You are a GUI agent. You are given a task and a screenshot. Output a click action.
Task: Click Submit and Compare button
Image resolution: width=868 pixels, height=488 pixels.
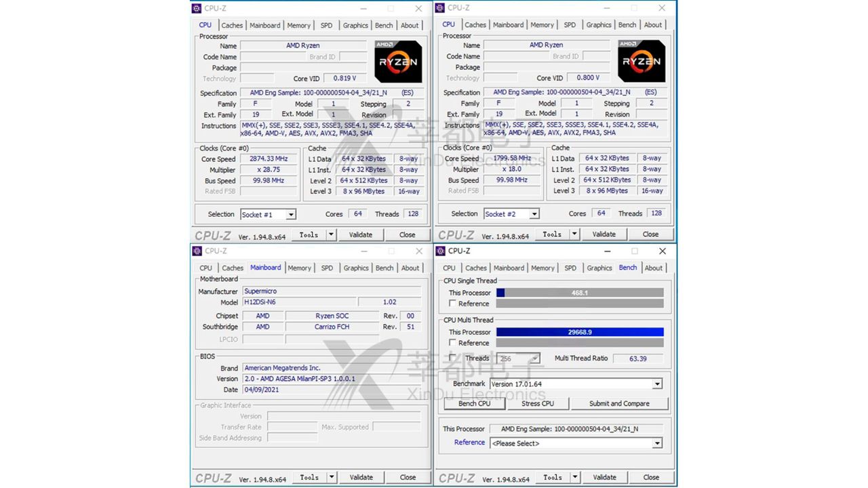pos(619,403)
